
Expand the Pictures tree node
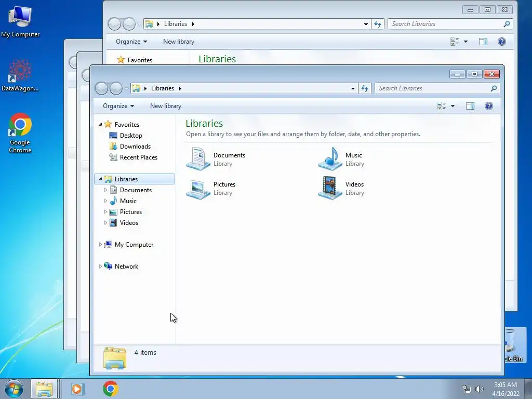105,212
